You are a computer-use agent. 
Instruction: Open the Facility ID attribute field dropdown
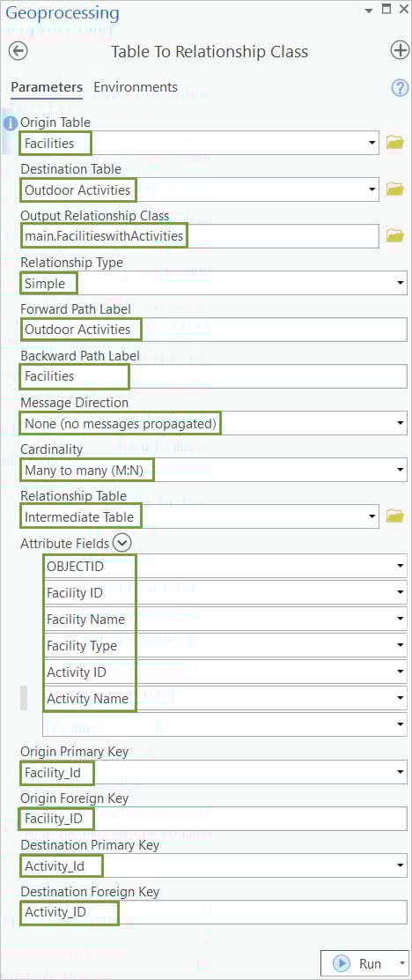(401, 592)
